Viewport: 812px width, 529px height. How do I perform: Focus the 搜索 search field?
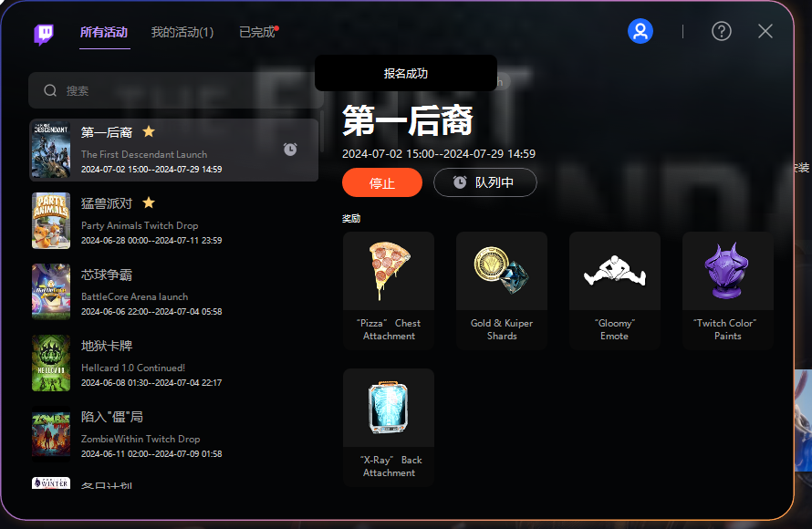(x=174, y=90)
